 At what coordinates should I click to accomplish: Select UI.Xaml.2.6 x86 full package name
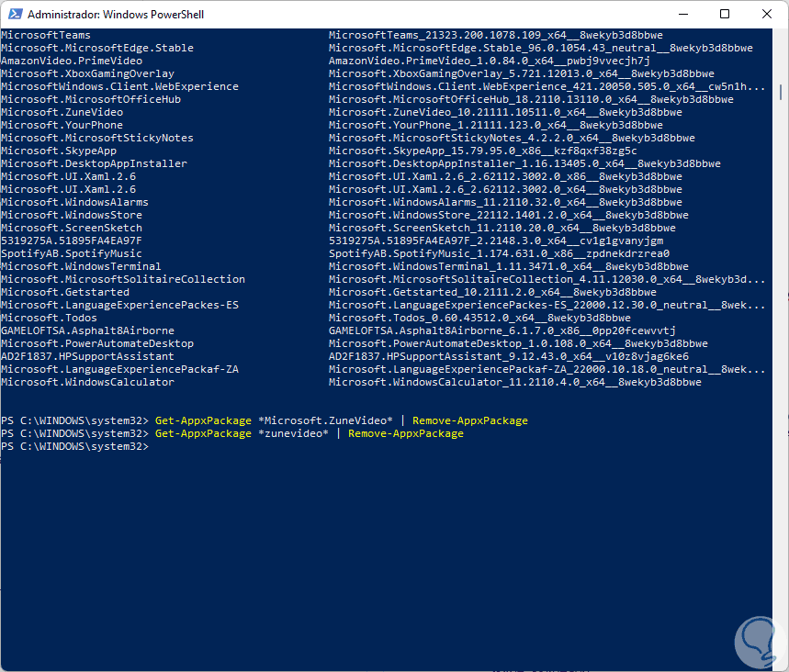click(505, 176)
